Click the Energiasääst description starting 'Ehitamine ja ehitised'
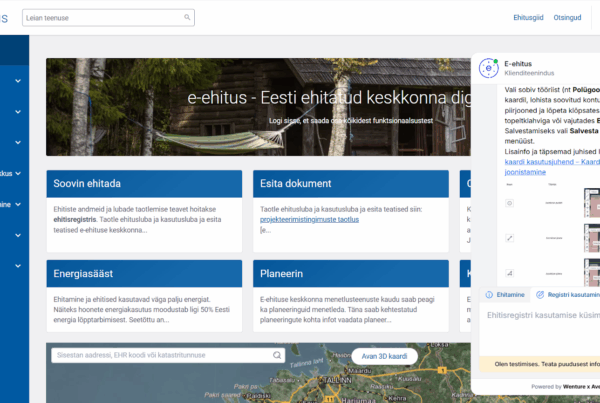600x403 pixels. (142, 310)
